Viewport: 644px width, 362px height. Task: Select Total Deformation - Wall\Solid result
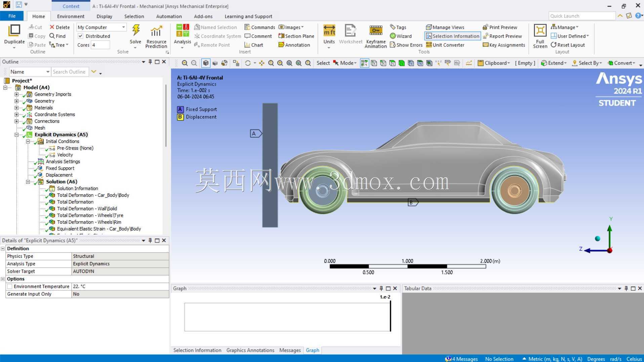coord(87,209)
